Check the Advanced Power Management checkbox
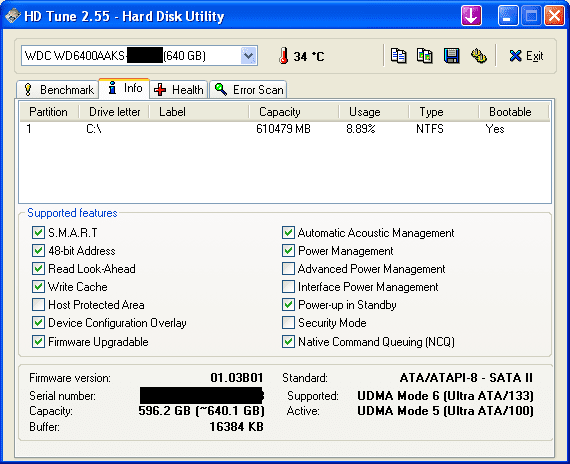570x464 pixels. (288, 269)
